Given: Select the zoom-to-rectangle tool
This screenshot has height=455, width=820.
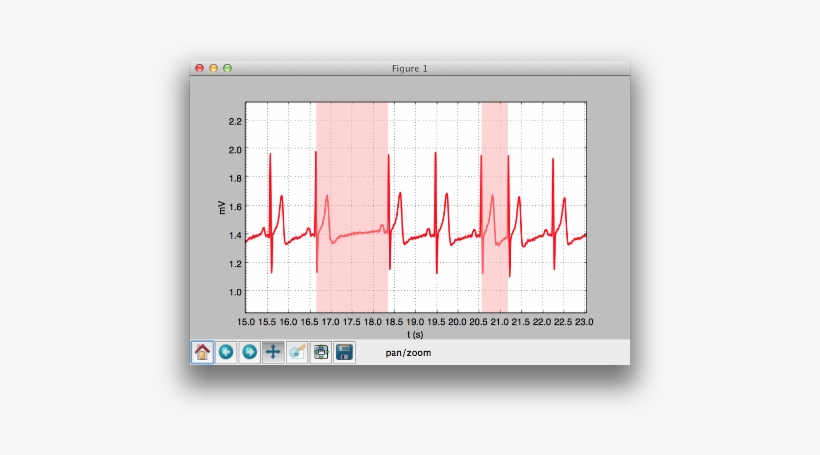Looking at the screenshot, I should [x=297, y=352].
